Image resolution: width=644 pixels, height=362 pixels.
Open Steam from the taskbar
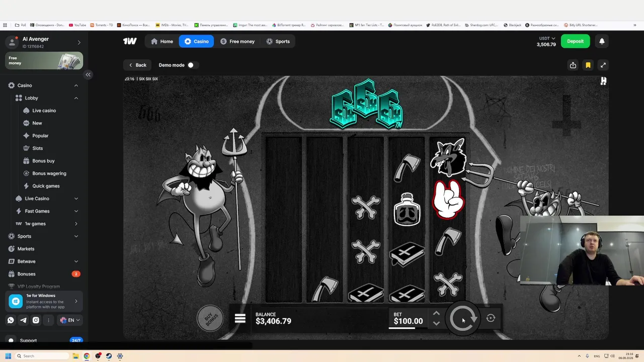pos(109,356)
